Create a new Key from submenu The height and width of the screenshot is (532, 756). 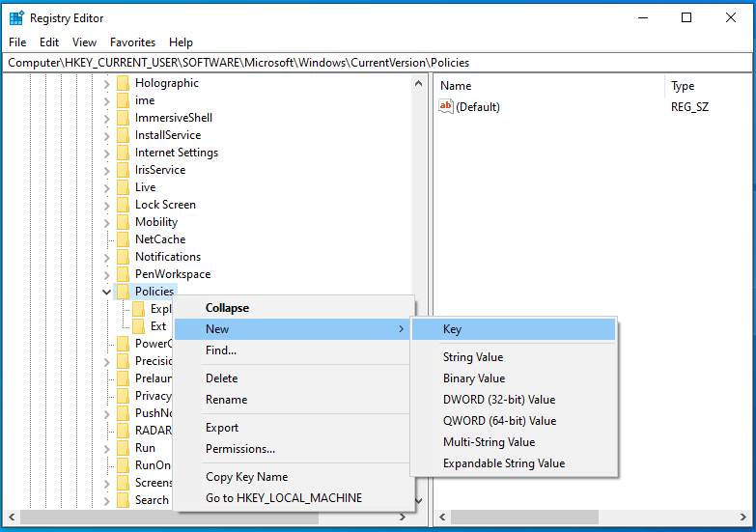(x=514, y=329)
